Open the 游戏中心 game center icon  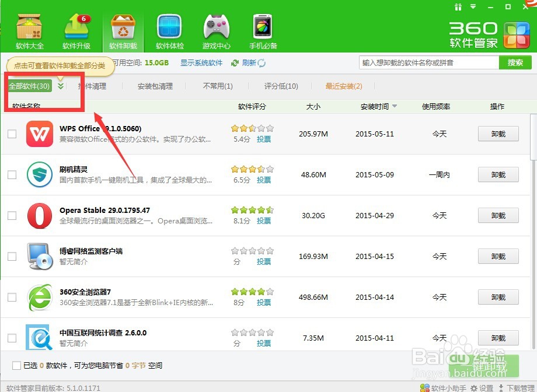click(x=216, y=32)
